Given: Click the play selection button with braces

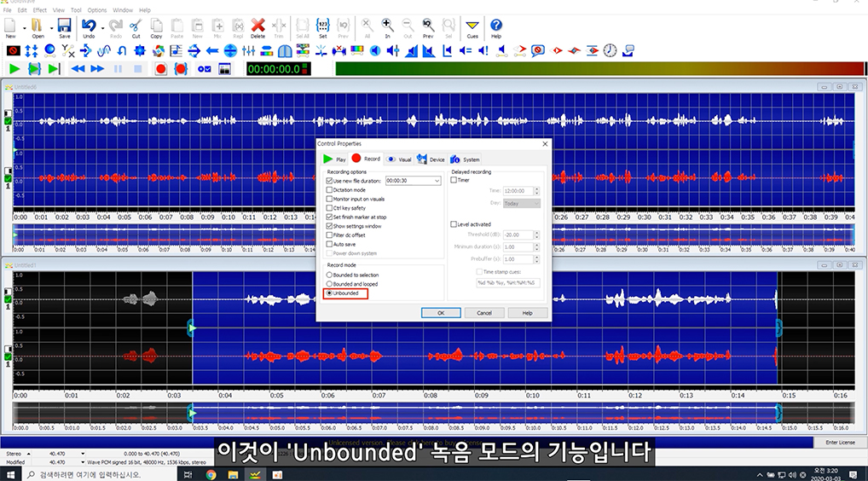Looking at the screenshot, I should pyautogui.click(x=34, y=69).
